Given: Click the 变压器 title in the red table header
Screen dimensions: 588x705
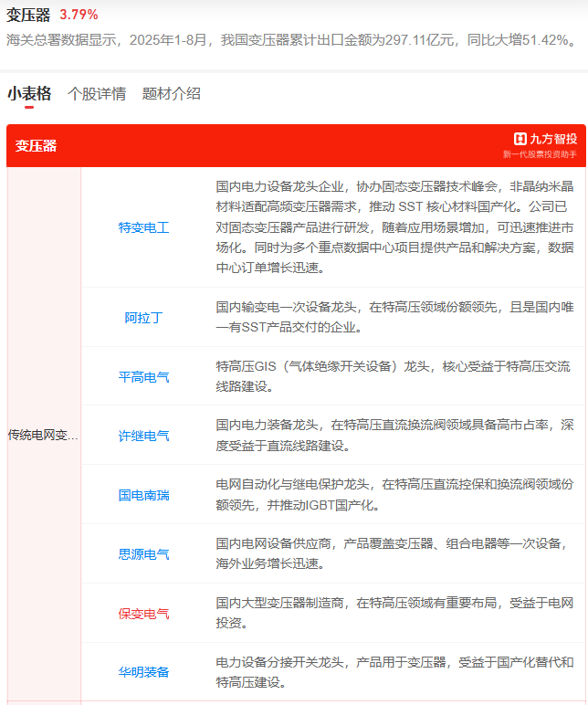Looking at the screenshot, I should [36, 145].
